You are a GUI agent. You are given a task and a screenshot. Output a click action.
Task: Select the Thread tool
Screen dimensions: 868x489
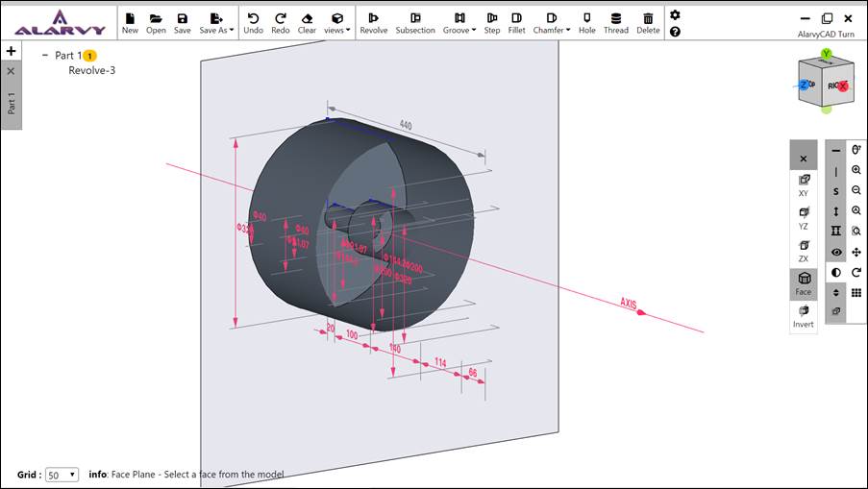coord(615,23)
